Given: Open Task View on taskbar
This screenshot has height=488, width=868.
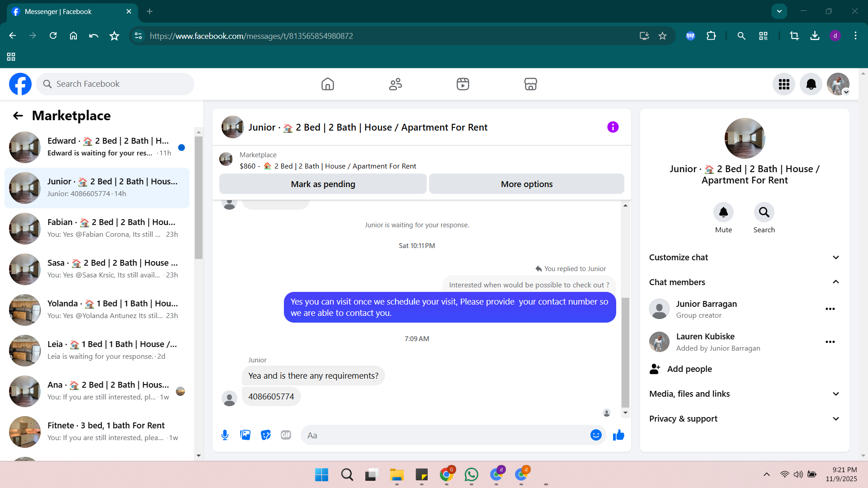Looking at the screenshot, I should point(371,474).
